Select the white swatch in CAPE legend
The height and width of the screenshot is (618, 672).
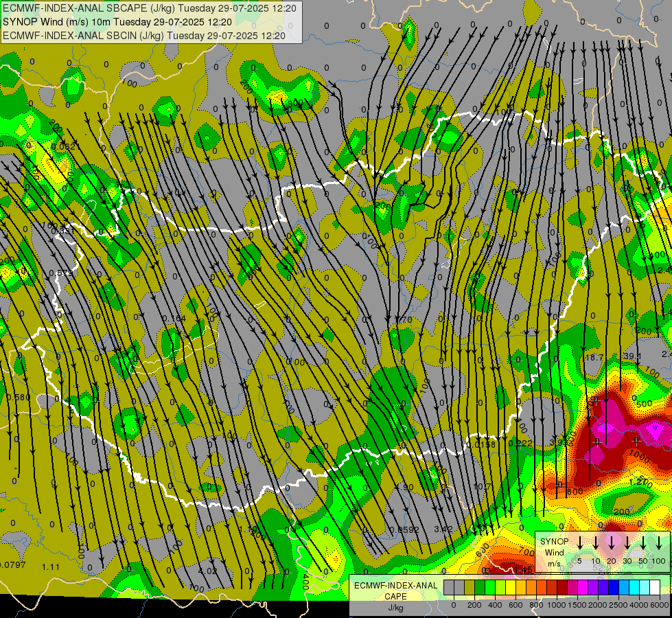pos(654,588)
